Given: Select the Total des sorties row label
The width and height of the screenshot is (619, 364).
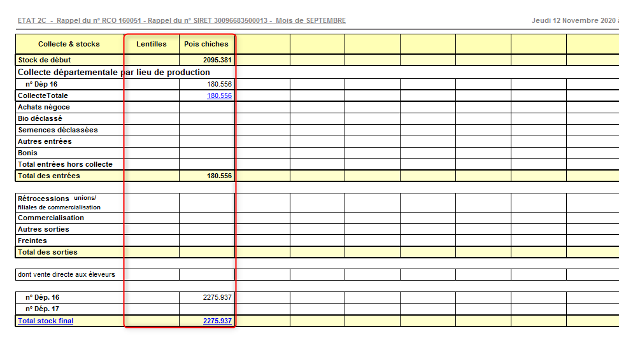Looking at the screenshot, I should click(x=48, y=252).
